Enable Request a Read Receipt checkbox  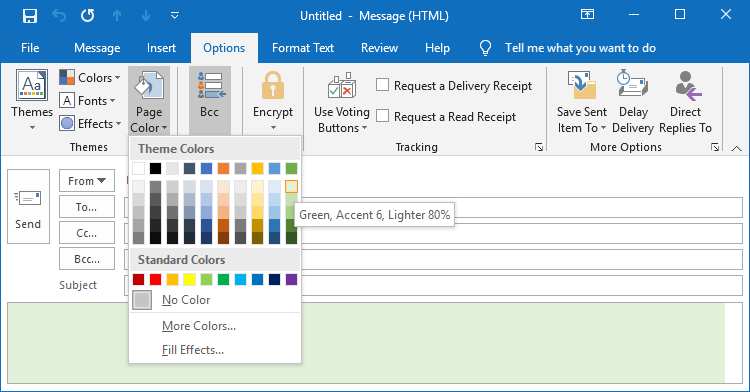[382, 116]
